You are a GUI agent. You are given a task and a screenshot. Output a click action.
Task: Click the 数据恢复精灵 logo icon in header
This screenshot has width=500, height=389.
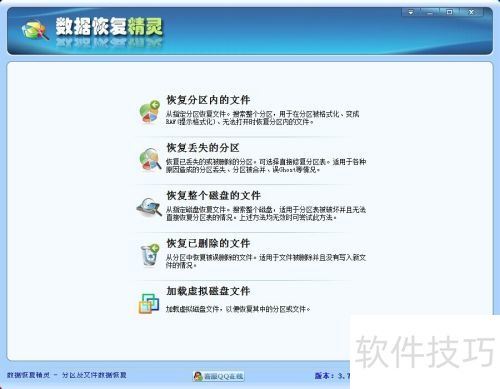click(x=35, y=30)
